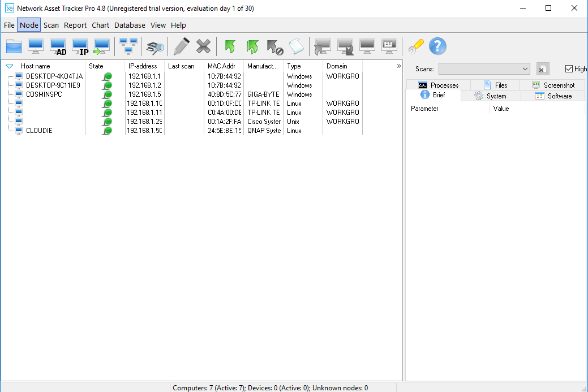The width and height of the screenshot is (588, 392).
Task: Click the gray monitor with window icon
Action: pyautogui.click(x=389, y=46)
